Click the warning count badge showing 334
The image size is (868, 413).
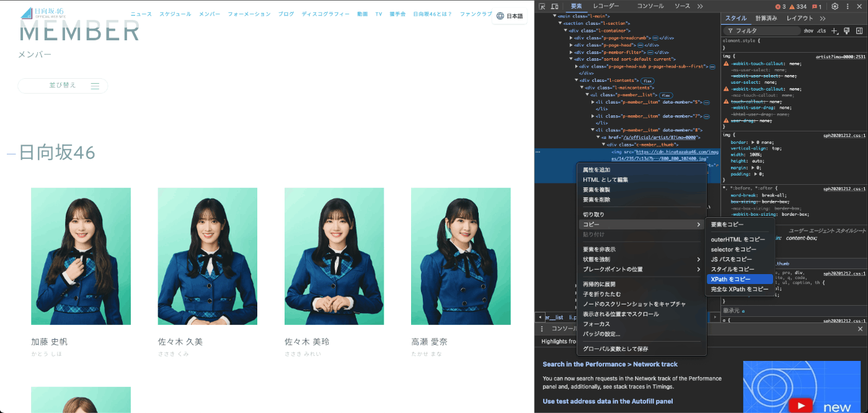click(798, 7)
